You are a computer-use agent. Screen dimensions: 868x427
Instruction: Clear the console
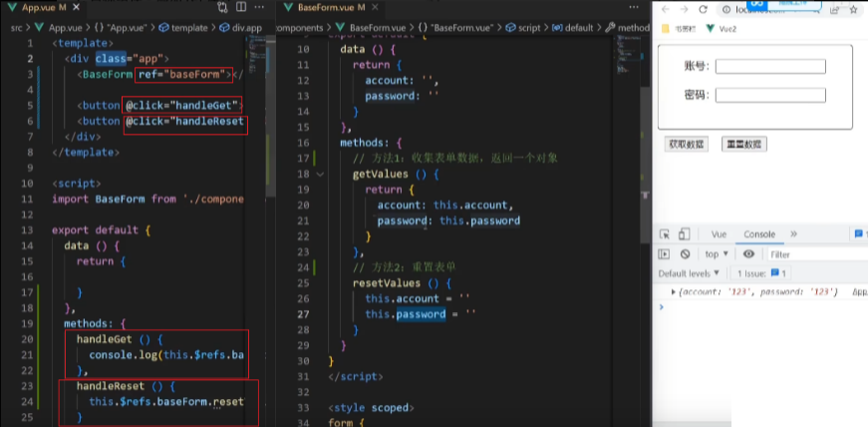point(686,254)
